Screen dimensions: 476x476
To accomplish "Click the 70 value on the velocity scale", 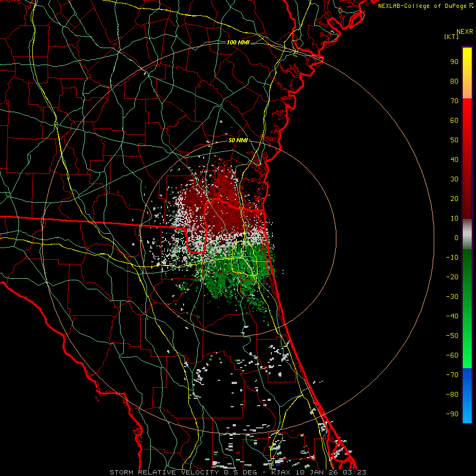I will [x=454, y=101].
